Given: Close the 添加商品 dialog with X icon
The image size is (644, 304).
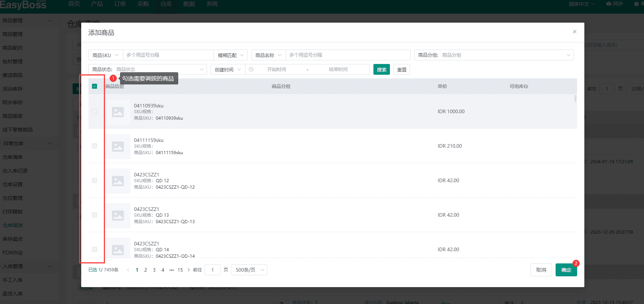Looking at the screenshot, I should point(574,32).
